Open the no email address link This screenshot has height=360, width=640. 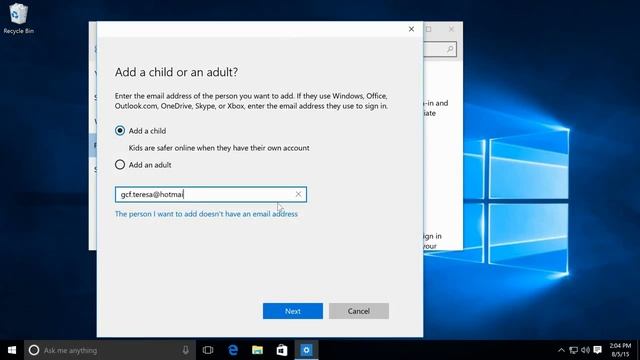pos(206,214)
